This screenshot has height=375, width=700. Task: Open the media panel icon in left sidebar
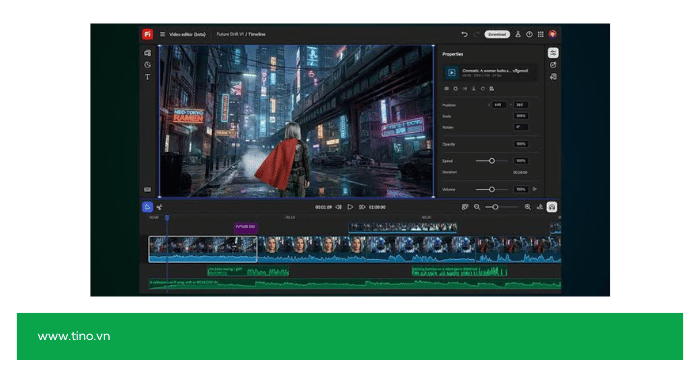point(147,53)
